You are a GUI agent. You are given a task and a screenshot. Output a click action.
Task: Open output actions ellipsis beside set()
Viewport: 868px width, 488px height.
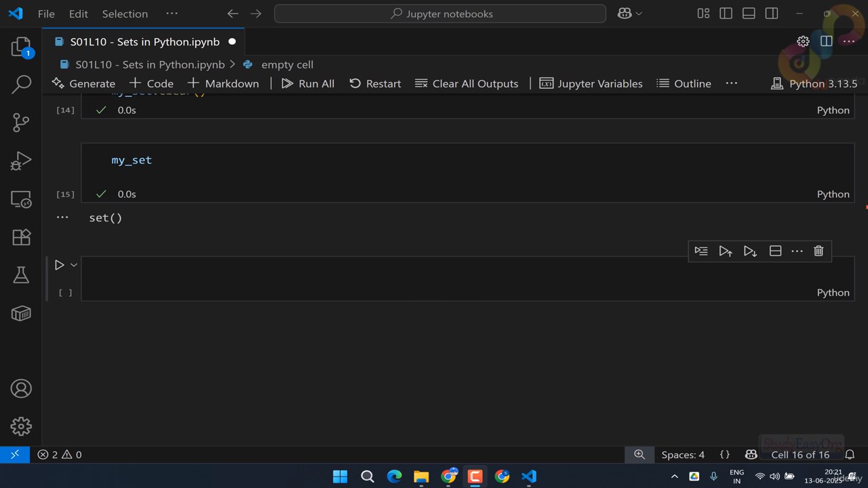62,218
